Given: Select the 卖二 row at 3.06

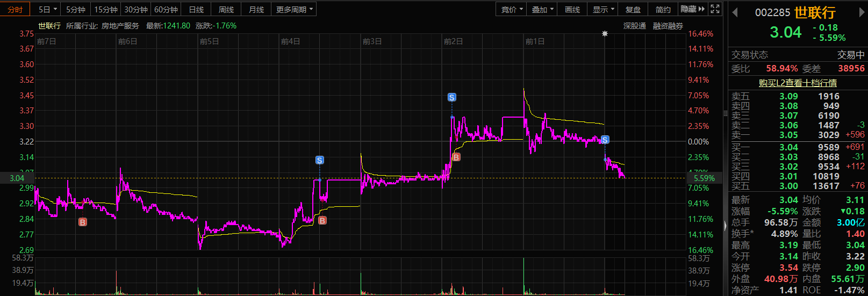Looking at the screenshot, I should coord(798,125).
